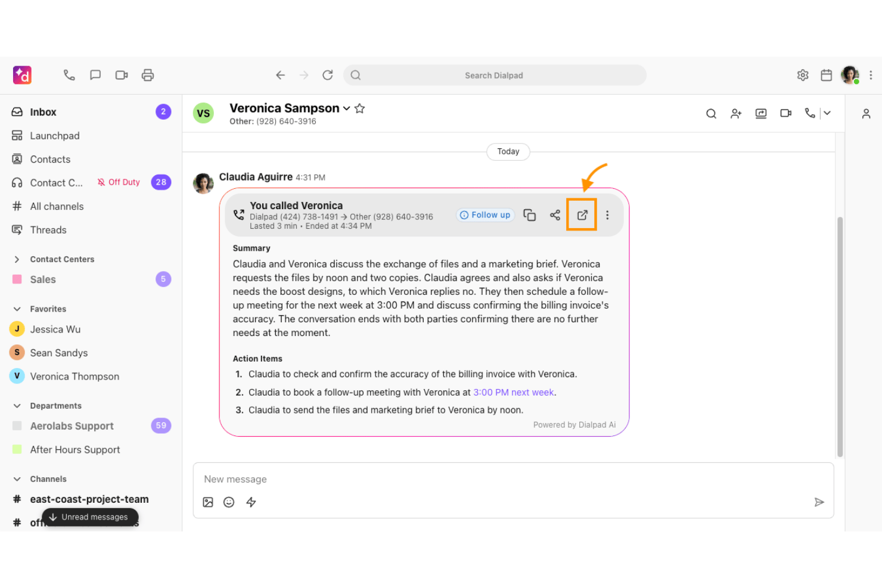
Task: Search the conversation with the magnifier icon
Action: (711, 113)
